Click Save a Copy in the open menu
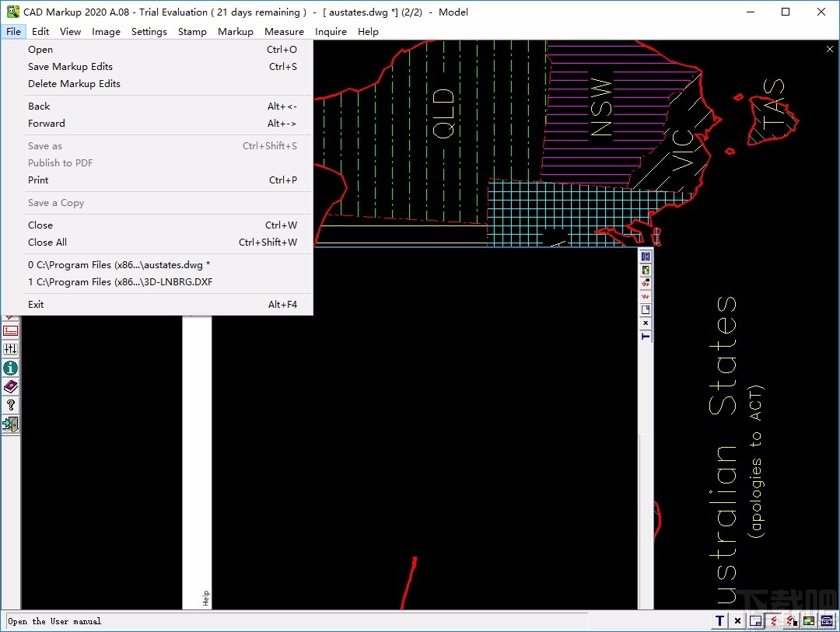 (x=55, y=202)
